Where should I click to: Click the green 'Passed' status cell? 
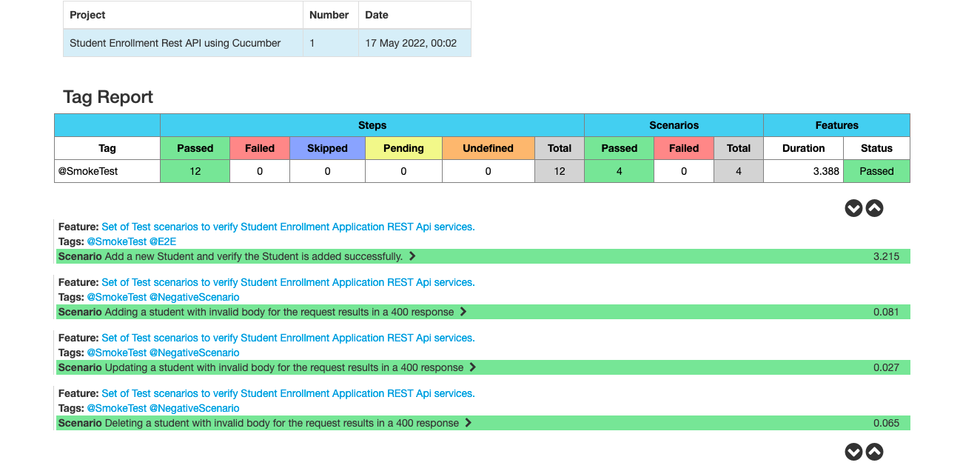click(x=876, y=171)
